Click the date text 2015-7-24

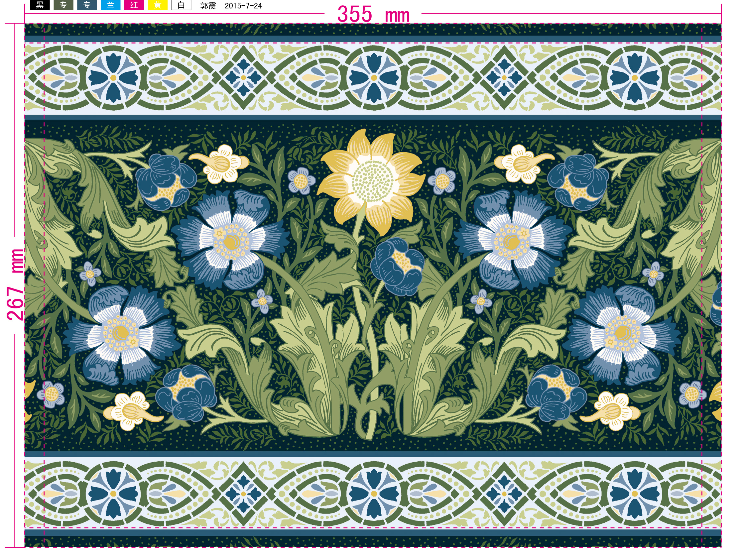(x=243, y=6)
